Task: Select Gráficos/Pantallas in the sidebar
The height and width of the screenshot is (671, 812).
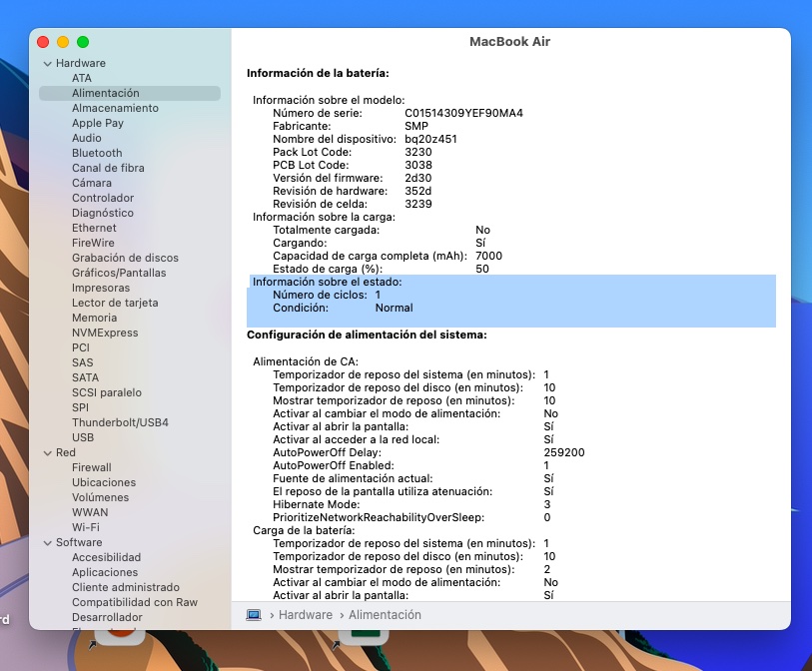Action: point(119,273)
